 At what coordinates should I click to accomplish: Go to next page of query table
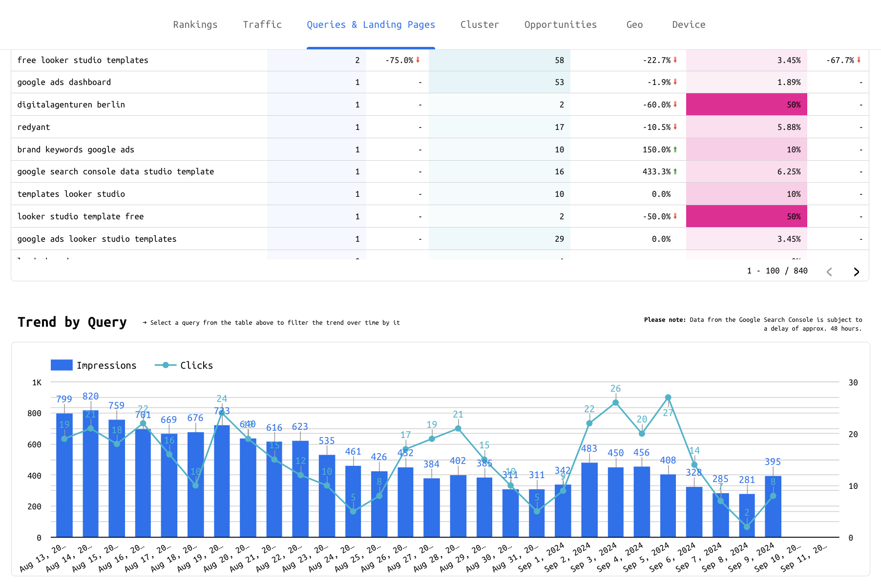[x=856, y=272]
